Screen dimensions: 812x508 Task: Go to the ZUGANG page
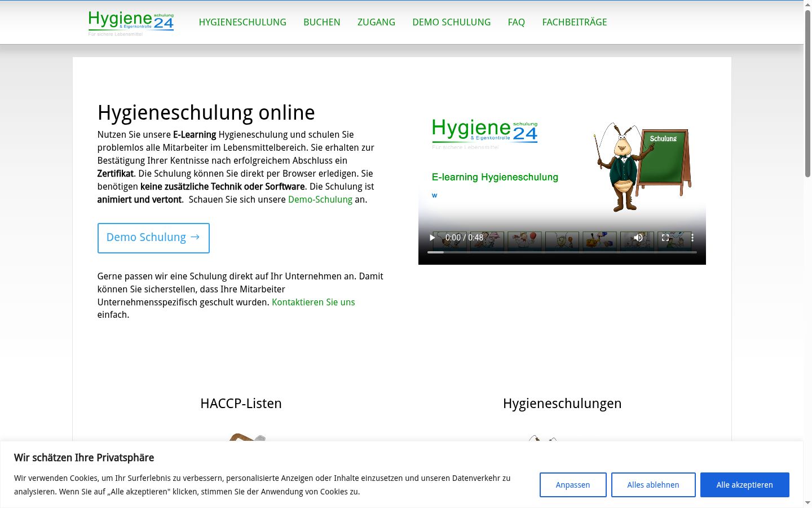(x=376, y=22)
